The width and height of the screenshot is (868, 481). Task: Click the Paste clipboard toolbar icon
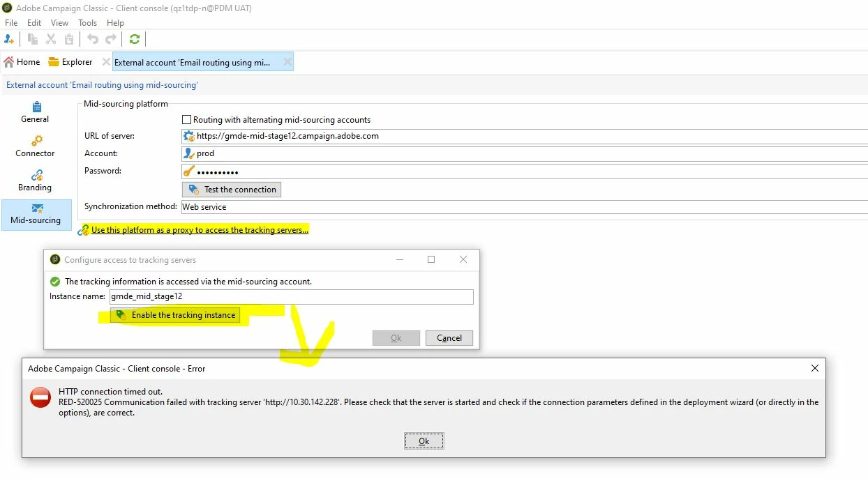(x=69, y=40)
